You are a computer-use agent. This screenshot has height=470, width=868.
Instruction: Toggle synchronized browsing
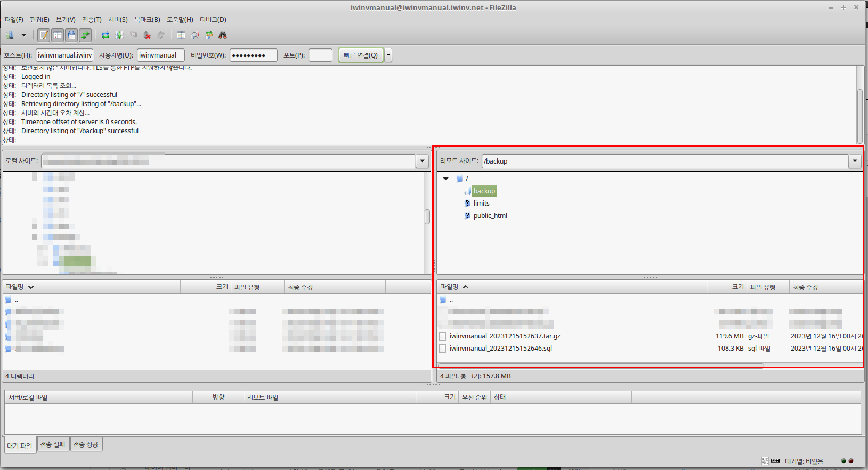(x=209, y=35)
